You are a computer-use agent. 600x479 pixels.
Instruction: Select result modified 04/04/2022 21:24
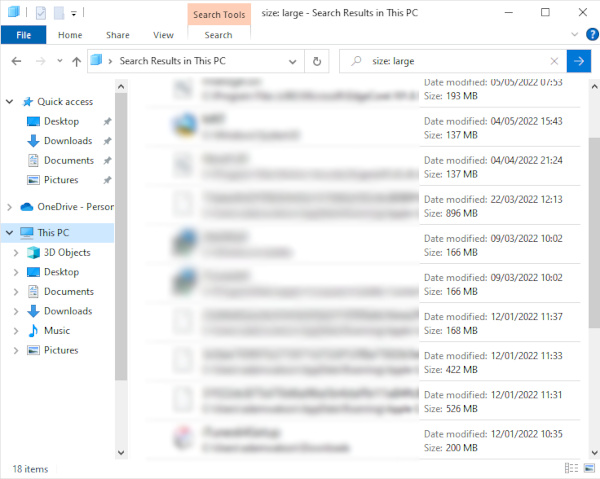click(x=362, y=166)
